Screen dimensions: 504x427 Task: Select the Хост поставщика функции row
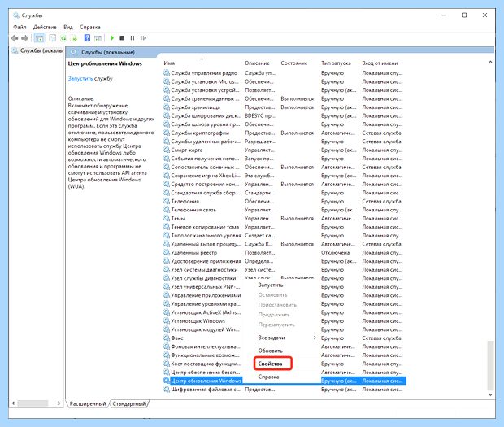coord(202,364)
